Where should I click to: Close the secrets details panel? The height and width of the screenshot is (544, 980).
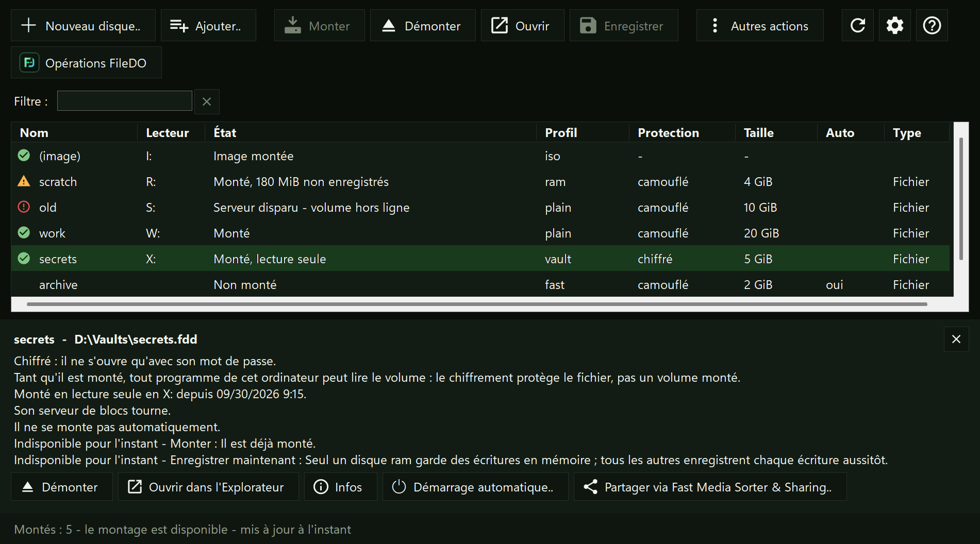tap(956, 339)
